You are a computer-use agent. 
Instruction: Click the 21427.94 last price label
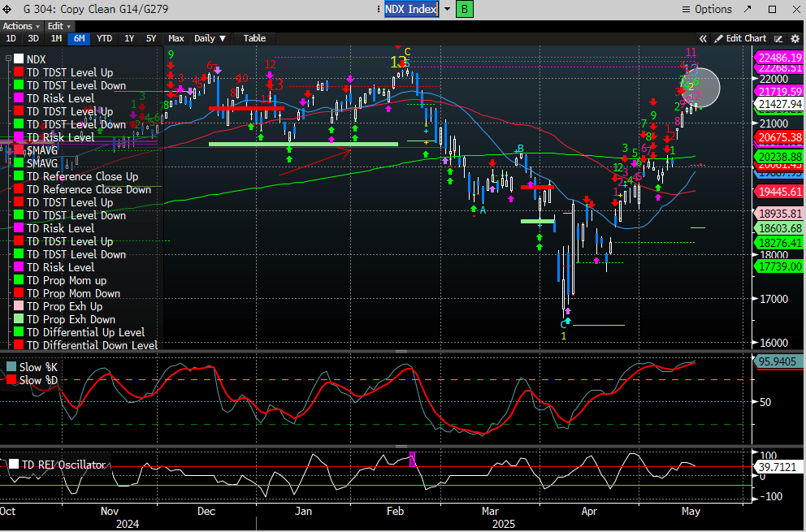click(x=780, y=104)
